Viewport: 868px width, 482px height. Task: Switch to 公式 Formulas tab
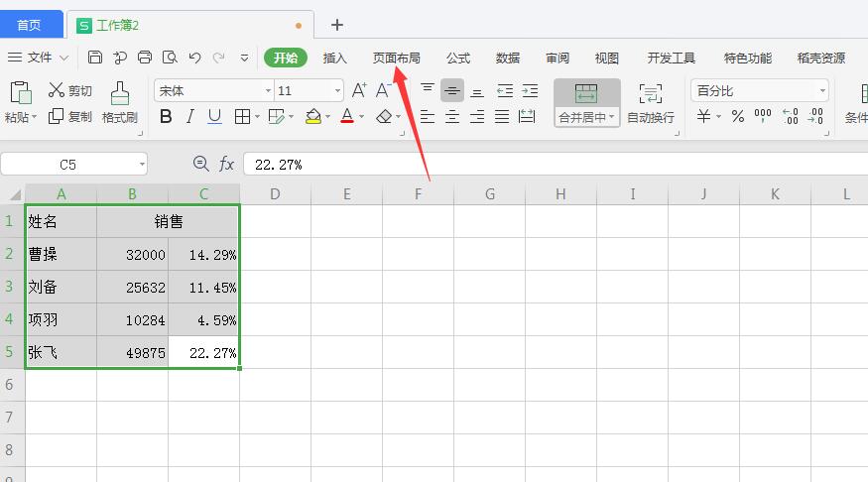pyautogui.click(x=457, y=58)
